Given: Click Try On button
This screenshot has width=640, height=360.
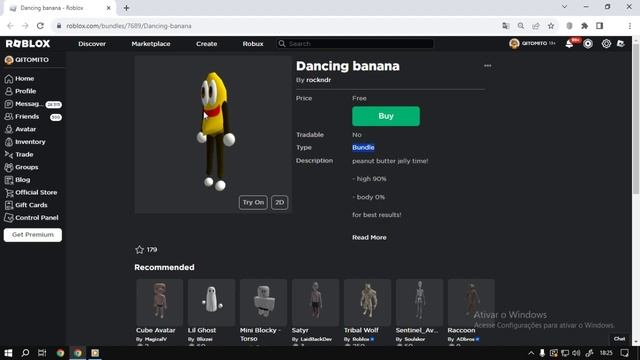Looking at the screenshot, I should pos(253,202).
